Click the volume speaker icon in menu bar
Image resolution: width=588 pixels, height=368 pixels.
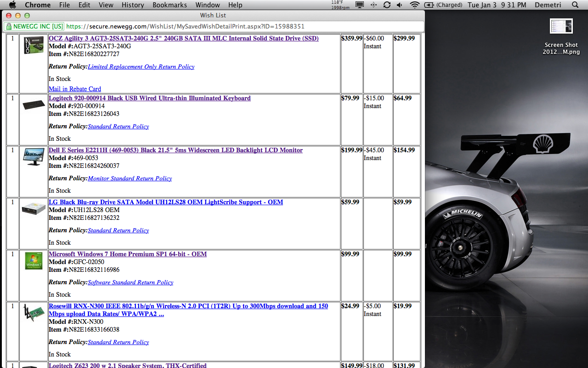pyautogui.click(x=399, y=5)
